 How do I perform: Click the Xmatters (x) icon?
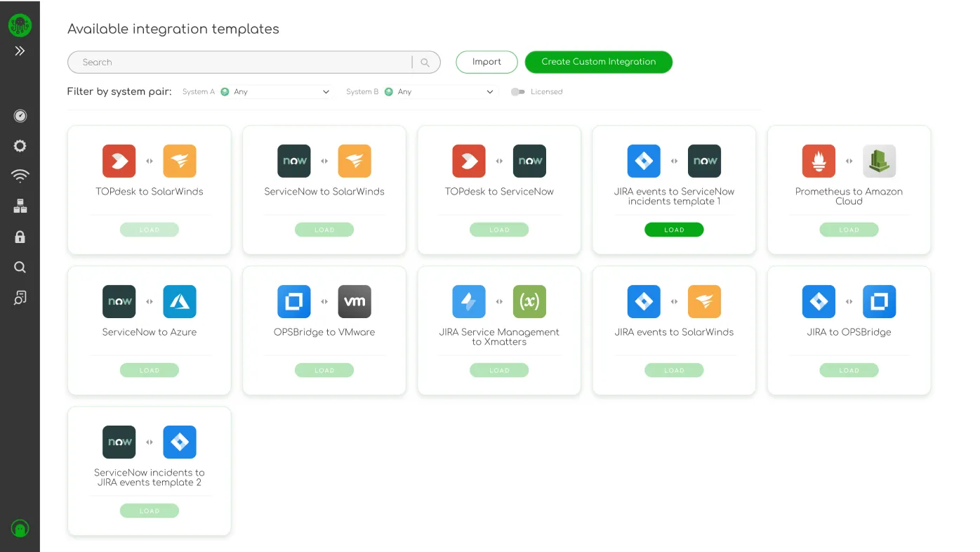pos(529,301)
